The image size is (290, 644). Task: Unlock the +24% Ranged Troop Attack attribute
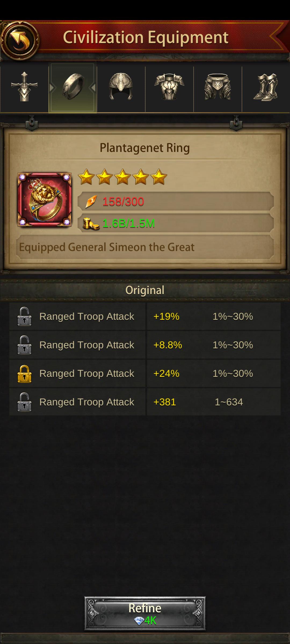click(x=24, y=374)
